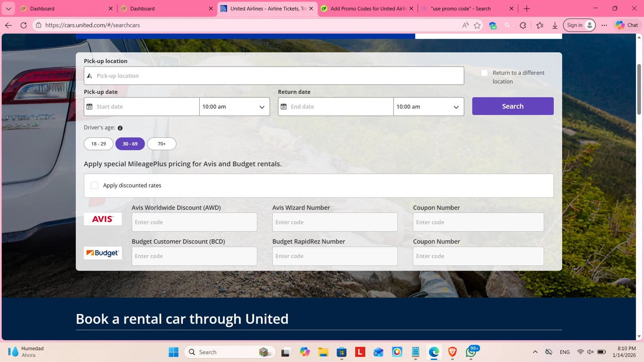
Task: Open File Explorer from taskbar
Action: (323, 352)
